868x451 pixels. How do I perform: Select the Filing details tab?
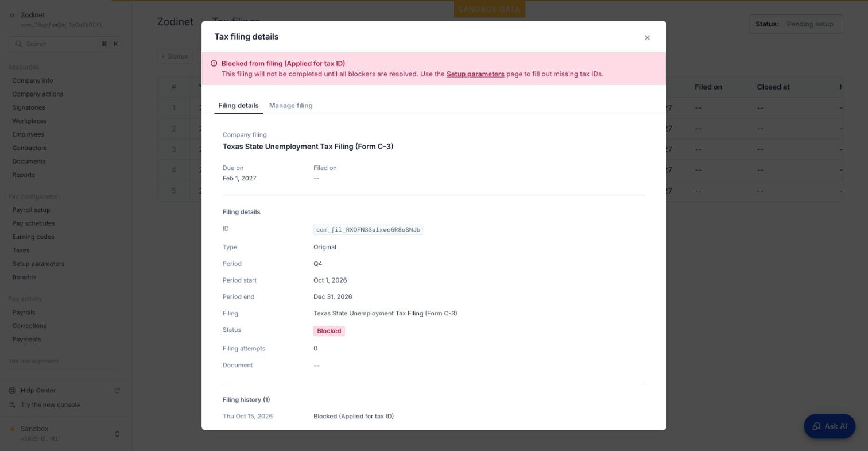(x=238, y=106)
